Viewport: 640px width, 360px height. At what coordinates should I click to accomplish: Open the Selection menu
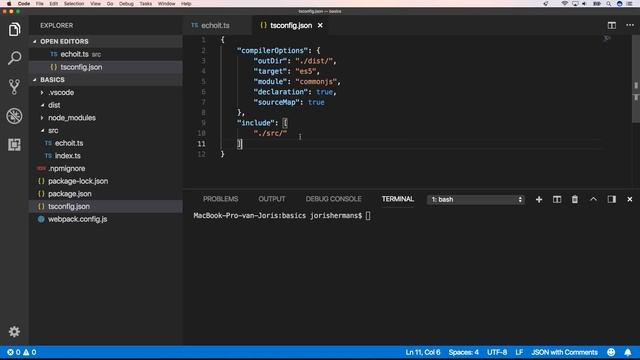point(74,3)
